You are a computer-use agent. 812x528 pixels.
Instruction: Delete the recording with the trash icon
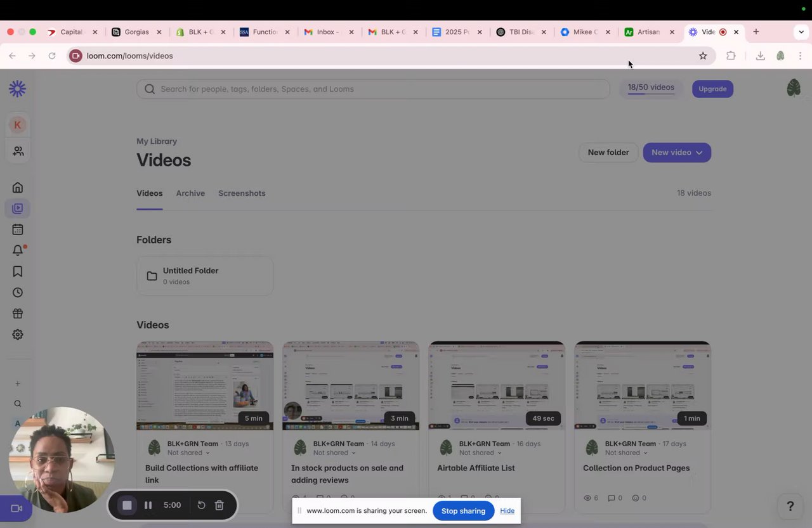pyautogui.click(x=219, y=505)
